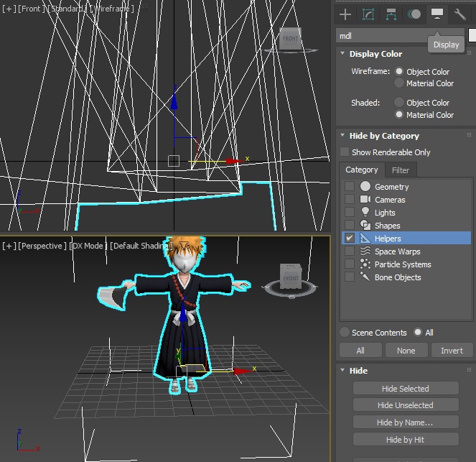Check the Cameras hide checkbox
The image size is (476, 462).
pos(350,199)
